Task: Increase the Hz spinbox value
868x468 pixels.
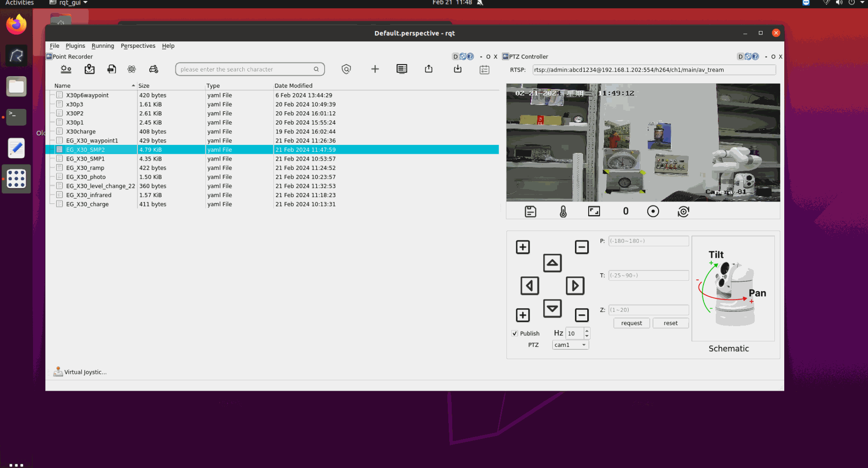Action: pyautogui.click(x=587, y=331)
